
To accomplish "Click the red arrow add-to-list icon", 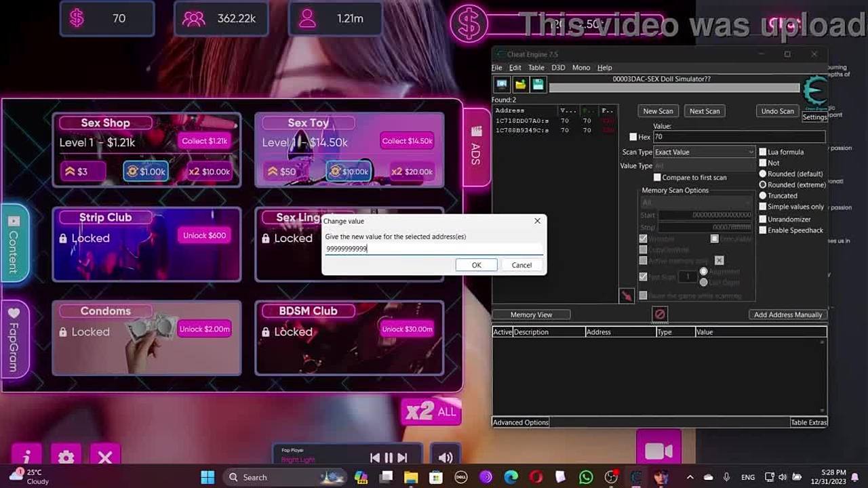I will coord(626,296).
